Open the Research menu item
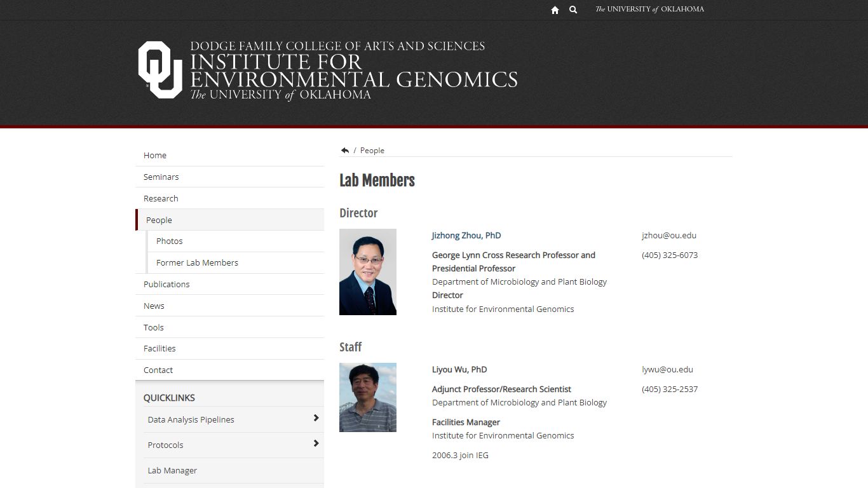The height and width of the screenshot is (488, 868). point(229,198)
